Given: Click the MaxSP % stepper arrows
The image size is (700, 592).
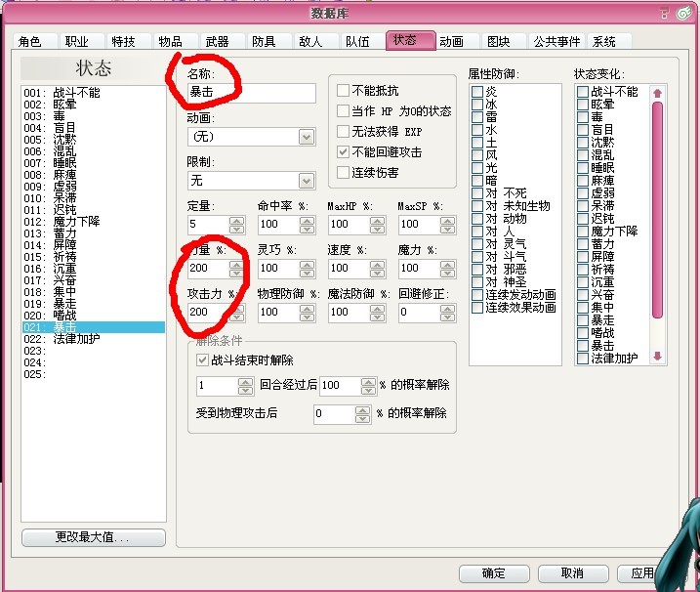Looking at the screenshot, I should pyautogui.click(x=447, y=225).
